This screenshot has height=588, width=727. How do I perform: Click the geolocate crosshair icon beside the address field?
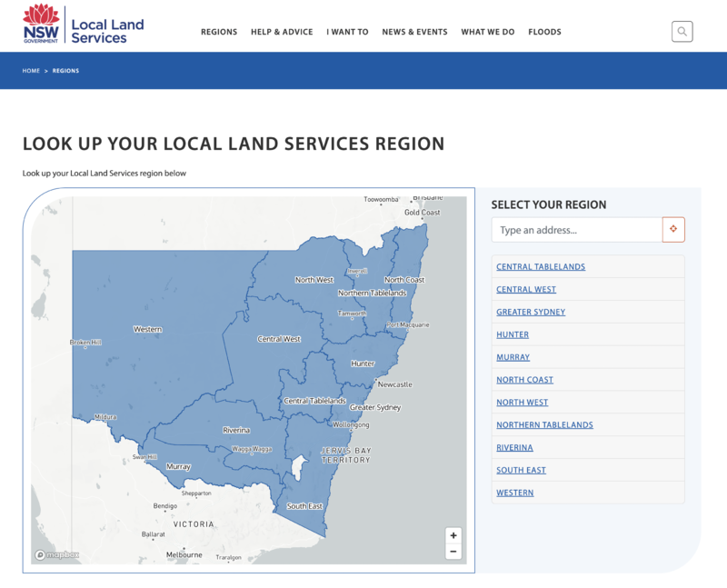(x=673, y=229)
